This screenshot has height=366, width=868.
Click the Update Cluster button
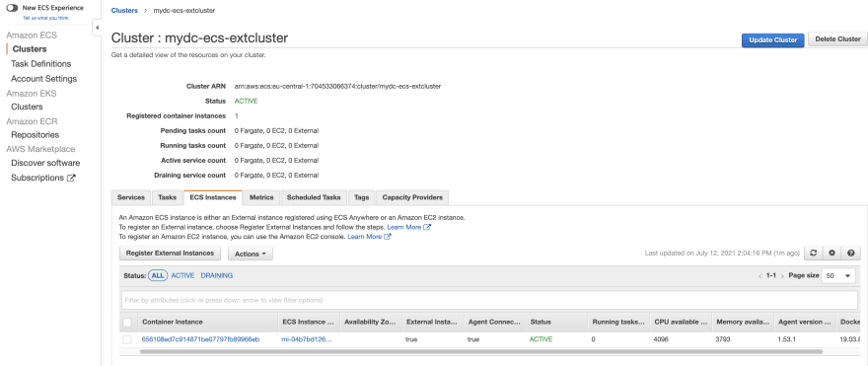pyautogui.click(x=772, y=39)
